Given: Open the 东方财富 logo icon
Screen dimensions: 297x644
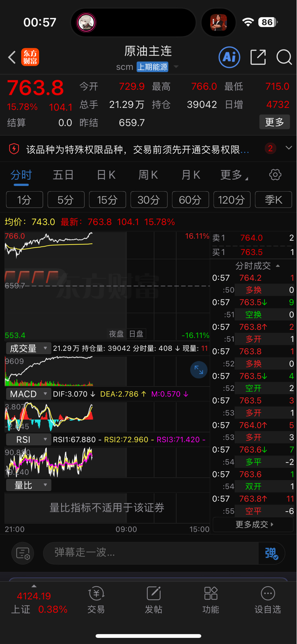Looking at the screenshot, I should coord(30,57).
